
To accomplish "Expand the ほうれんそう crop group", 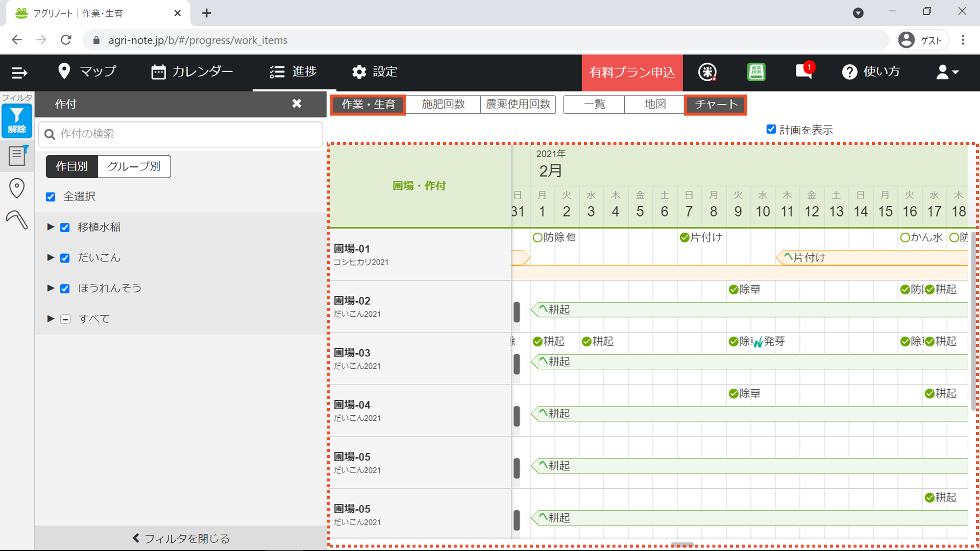I will [x=50, y=288].
